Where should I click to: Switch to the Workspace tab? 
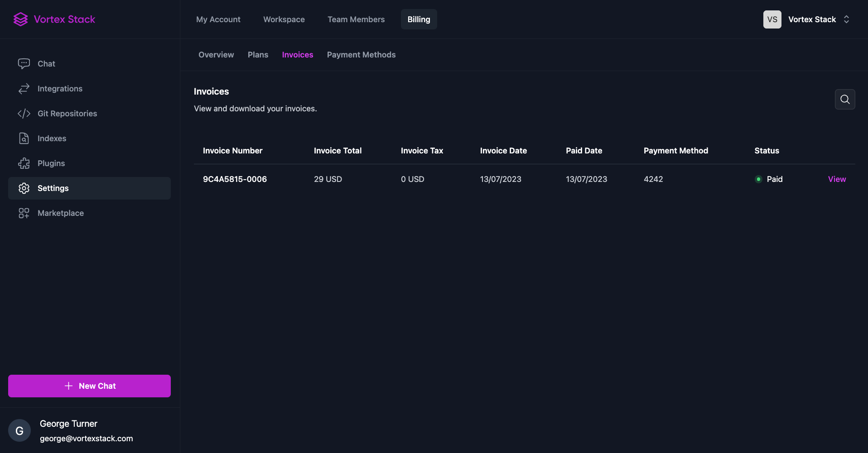tap(284, 19)
